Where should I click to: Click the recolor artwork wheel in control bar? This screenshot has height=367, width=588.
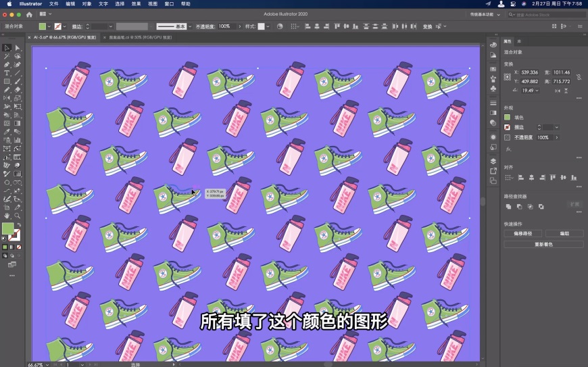click(x=280, y=26)
